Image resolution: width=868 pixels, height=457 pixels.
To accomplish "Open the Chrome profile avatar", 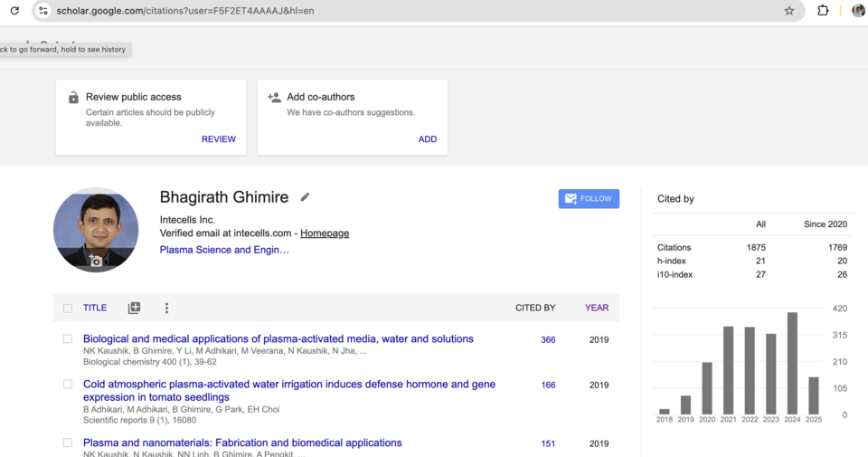I will [859, 11].
